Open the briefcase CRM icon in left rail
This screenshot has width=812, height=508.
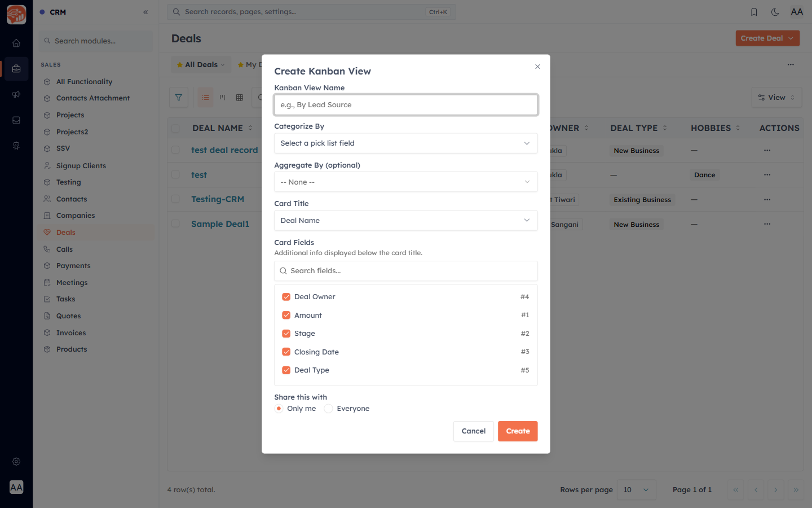(16, 69)
